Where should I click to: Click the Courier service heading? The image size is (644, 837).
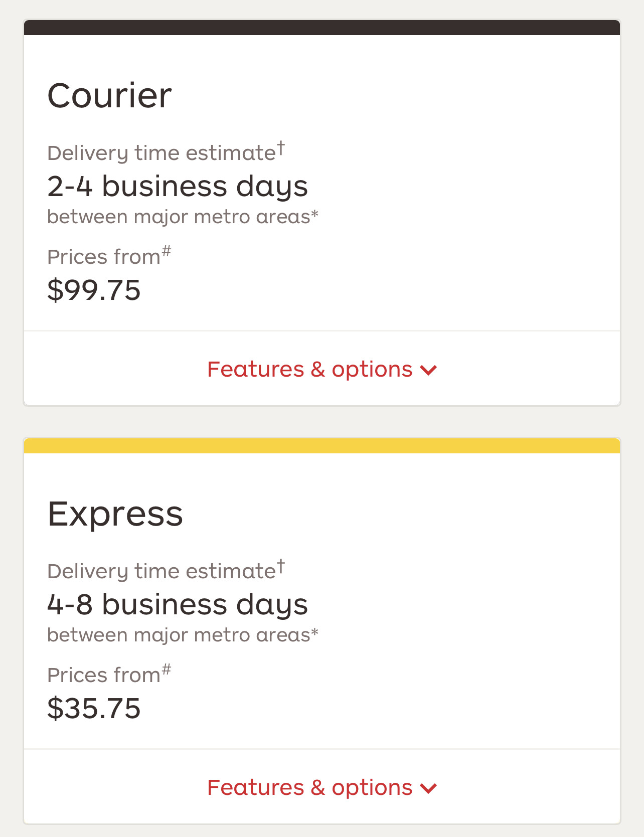tap(109, 95)
